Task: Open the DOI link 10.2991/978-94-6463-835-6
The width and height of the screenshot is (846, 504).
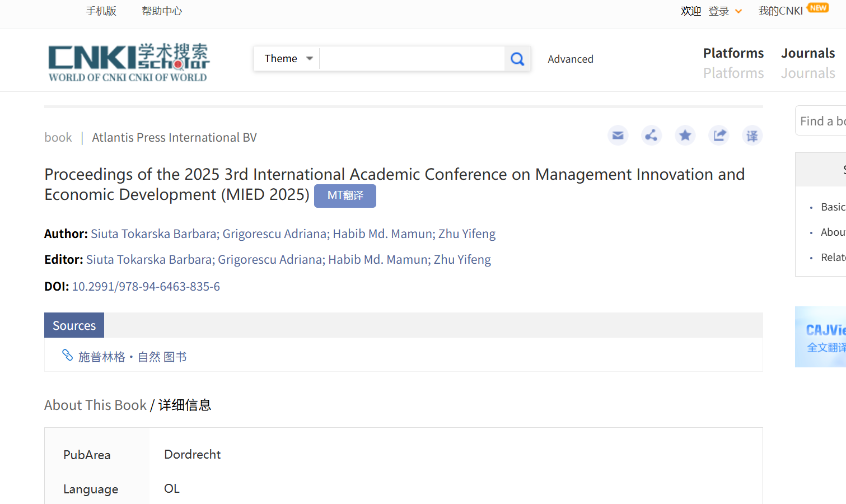Action: click(x=146, y=286)
